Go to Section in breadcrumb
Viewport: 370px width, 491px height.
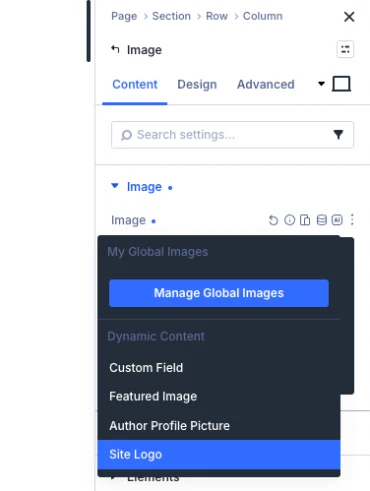pyautogui.click(x=171, y=16)
